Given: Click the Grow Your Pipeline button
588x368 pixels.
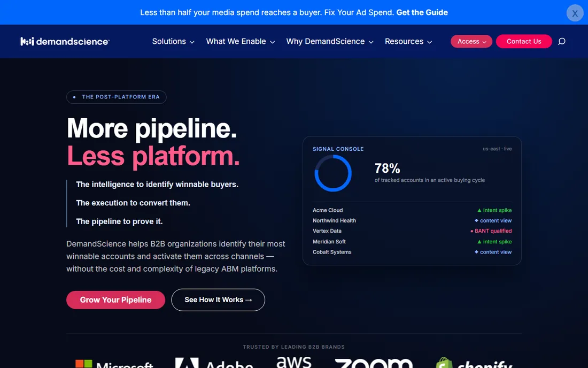Looking at the screenshot, I should pos(115,300).
